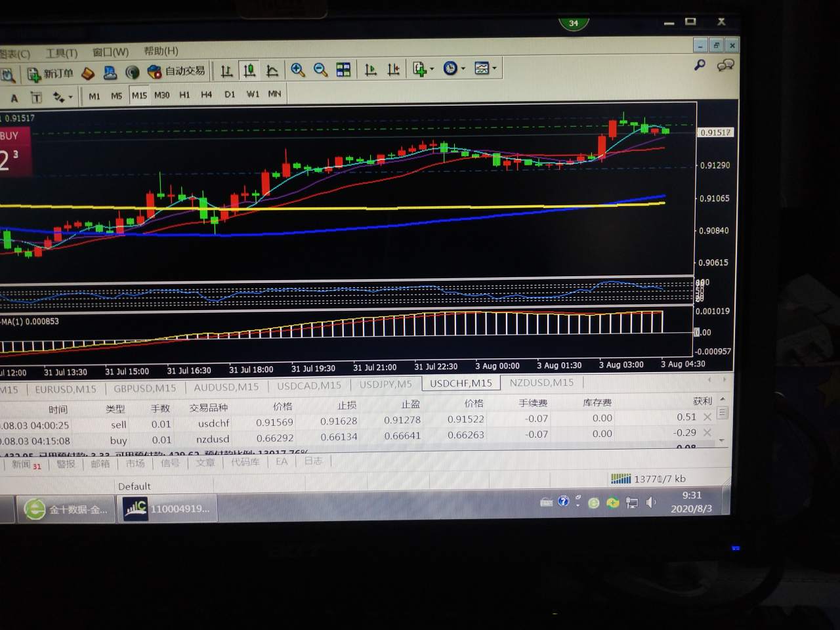Image resolution: width=840 pixels, height=630 pixels.
Task: Open the chart templates icon
Action: point(482,68)
